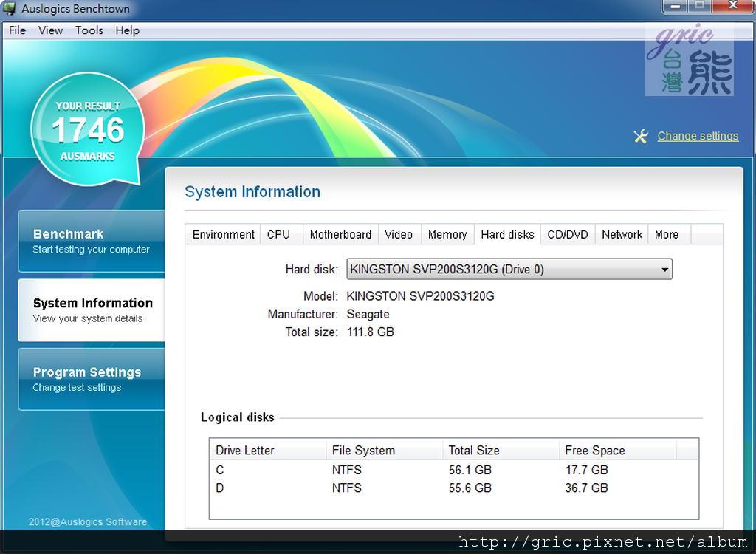This screenshot has height=554, width=756.
Task: Switch to the Network tab
Action: (622, 235)
